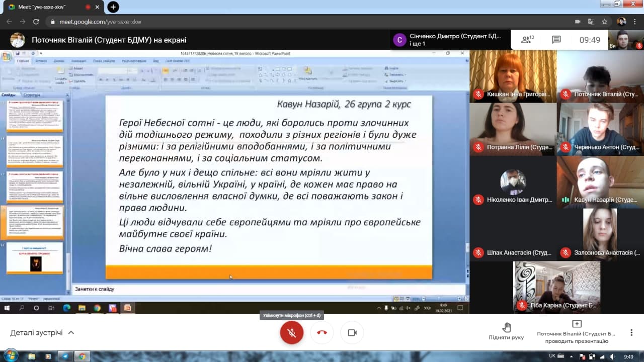Open presentation options under Поточняк Віталій проводить презентацію
644x362 pixels.
click(577, 332)
